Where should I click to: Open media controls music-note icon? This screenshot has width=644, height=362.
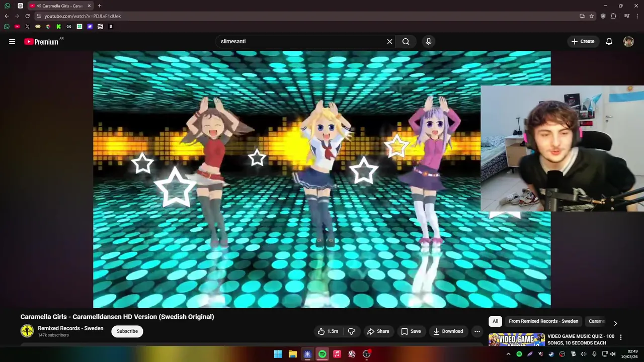click(x=627, y=16)
